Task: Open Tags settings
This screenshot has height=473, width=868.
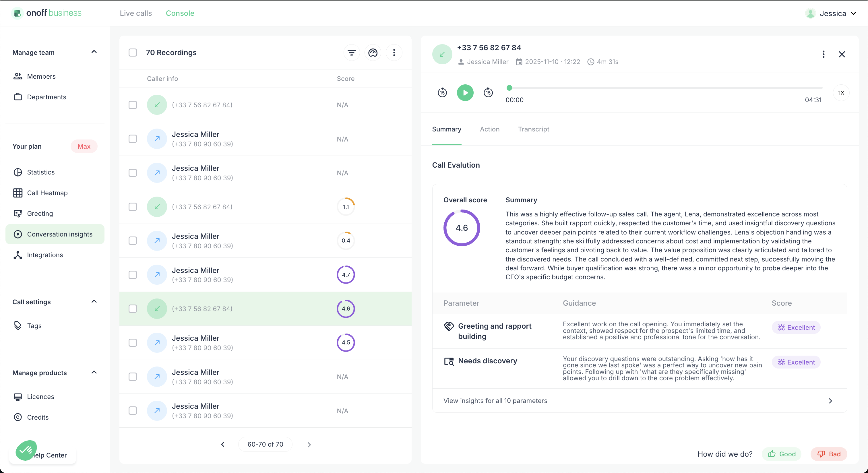Action: (x=55, y=326)
